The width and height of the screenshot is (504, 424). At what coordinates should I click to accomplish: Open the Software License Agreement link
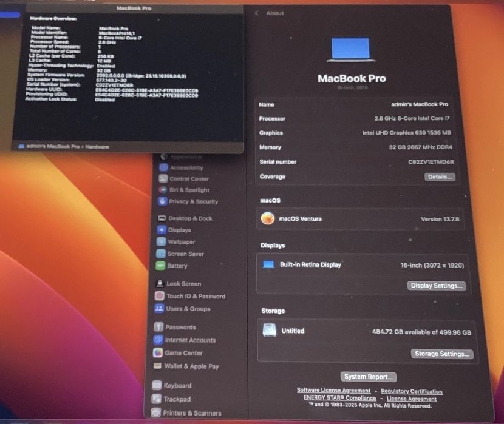333,390
